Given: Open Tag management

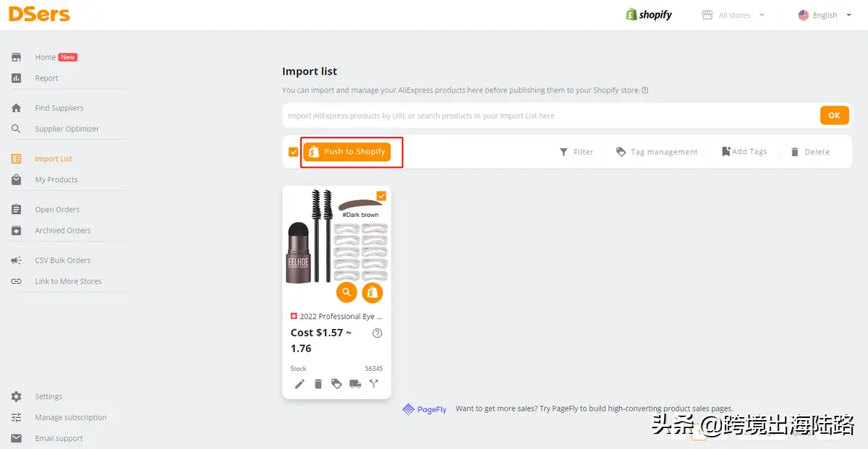Looking at the screenshot, I should [657, 152].
